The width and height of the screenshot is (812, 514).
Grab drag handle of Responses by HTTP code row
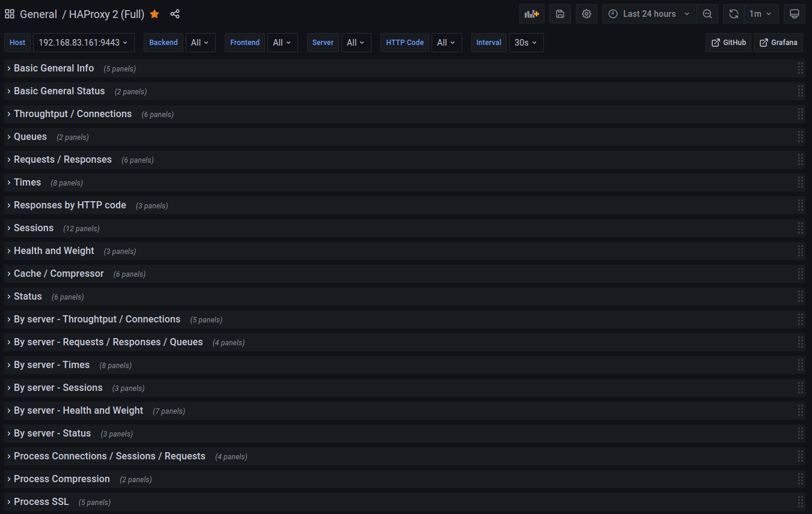click(x=801, y=205)
